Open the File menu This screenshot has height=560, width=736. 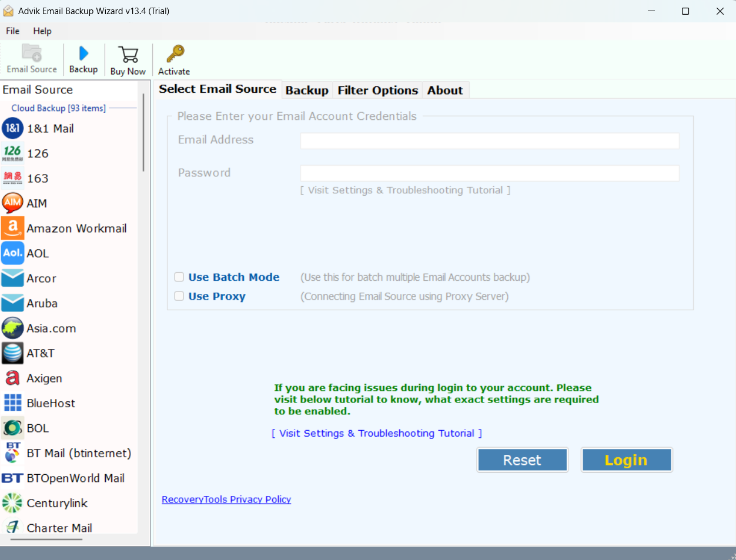[x=13, y=31]
